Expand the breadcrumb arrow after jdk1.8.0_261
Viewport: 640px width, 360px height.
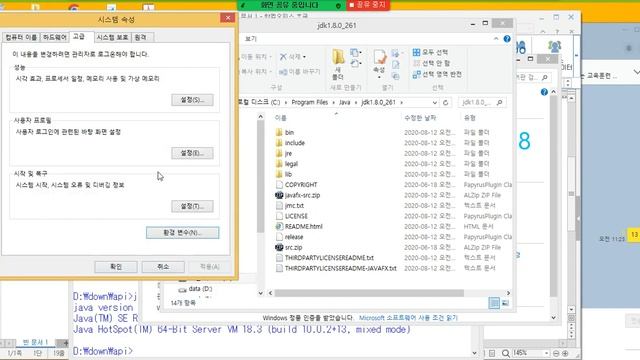(402, 102)
